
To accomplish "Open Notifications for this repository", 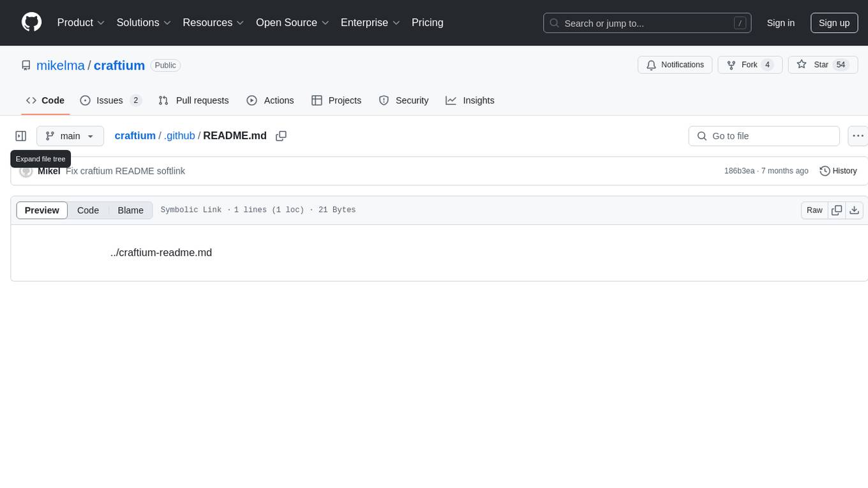I will point(675,65).
